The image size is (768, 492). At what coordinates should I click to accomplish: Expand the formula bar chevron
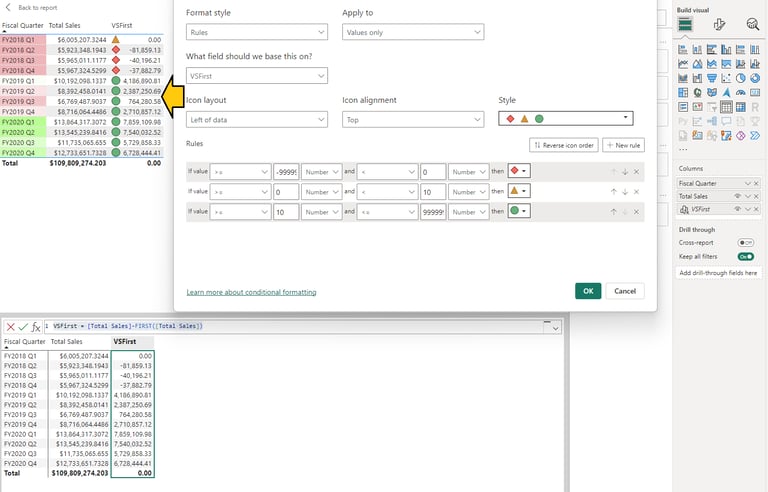pyautogui.click(x=555, y=328)
